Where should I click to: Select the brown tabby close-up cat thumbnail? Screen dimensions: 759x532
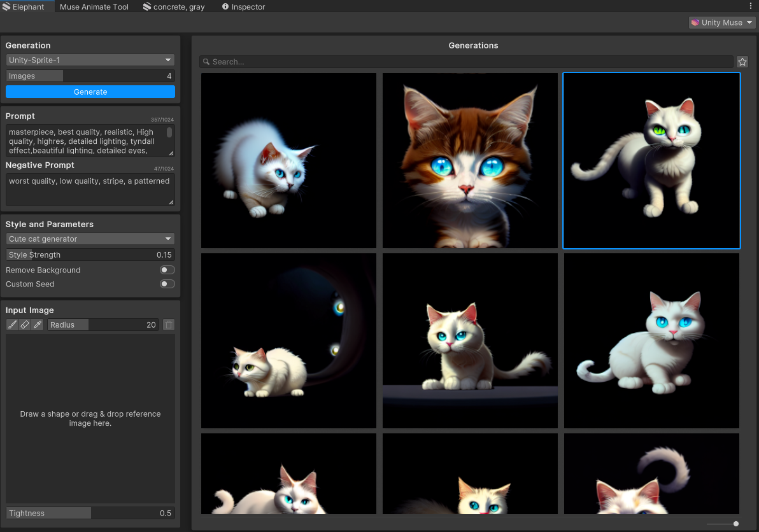click(x=470, y=160)
